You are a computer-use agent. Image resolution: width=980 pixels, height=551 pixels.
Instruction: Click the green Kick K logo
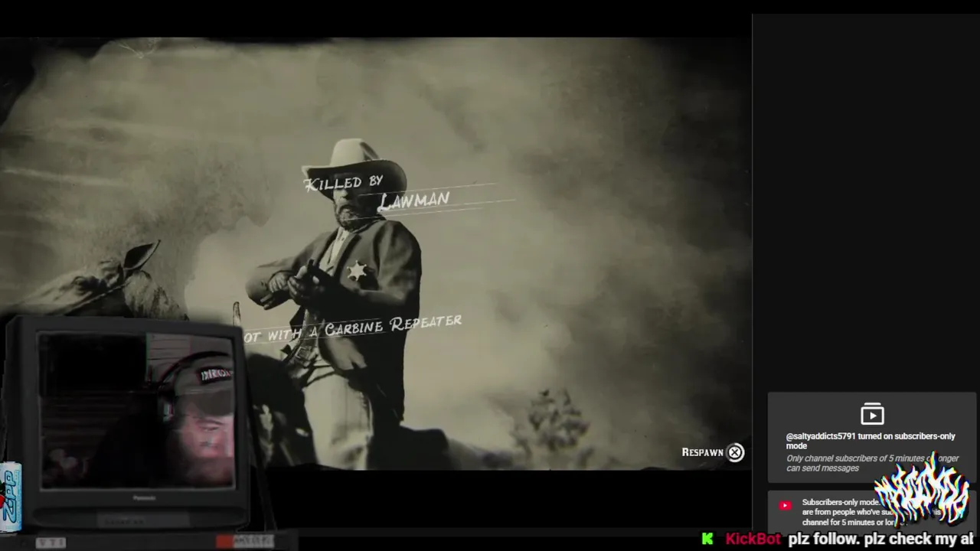click(707, 539)
